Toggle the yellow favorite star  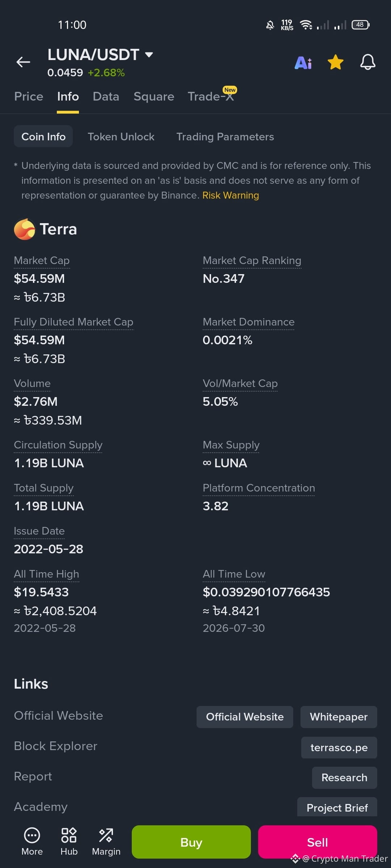pos(336,62)
